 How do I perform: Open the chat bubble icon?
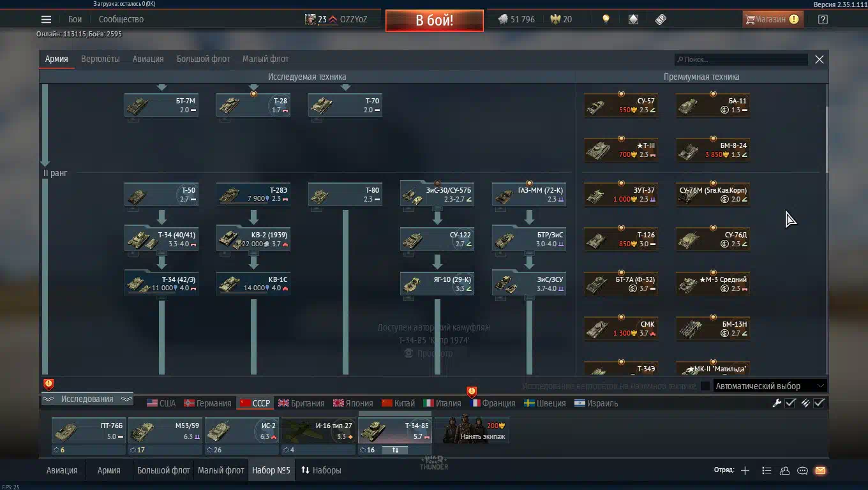802,470
